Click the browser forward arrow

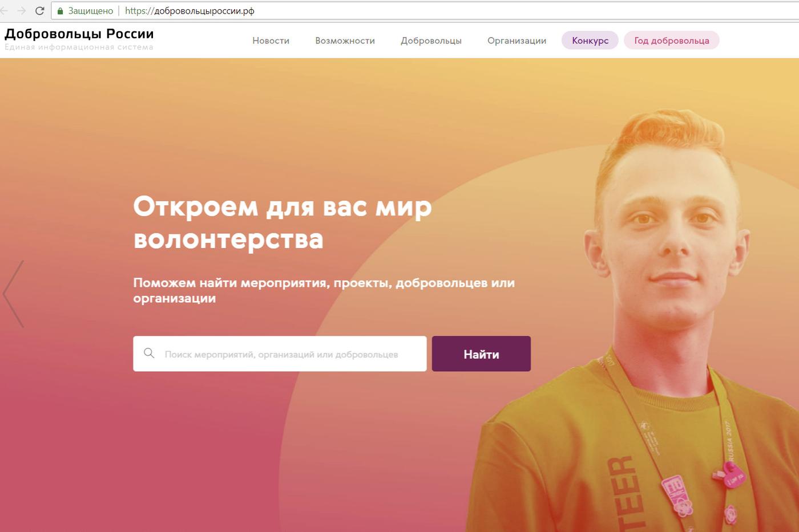[22, 11]
